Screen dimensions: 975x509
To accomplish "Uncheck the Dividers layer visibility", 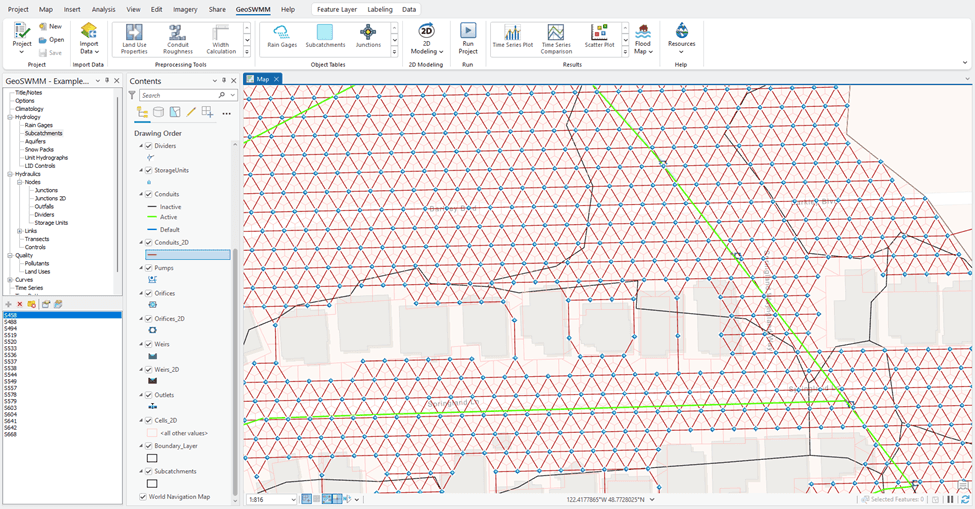I will tap(149, 146).
